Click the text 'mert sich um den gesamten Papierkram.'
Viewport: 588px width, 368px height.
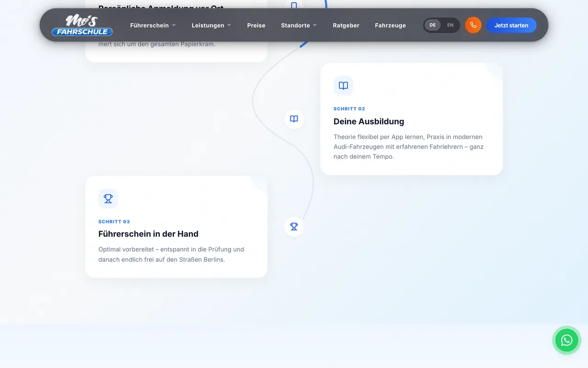[157, 45]
